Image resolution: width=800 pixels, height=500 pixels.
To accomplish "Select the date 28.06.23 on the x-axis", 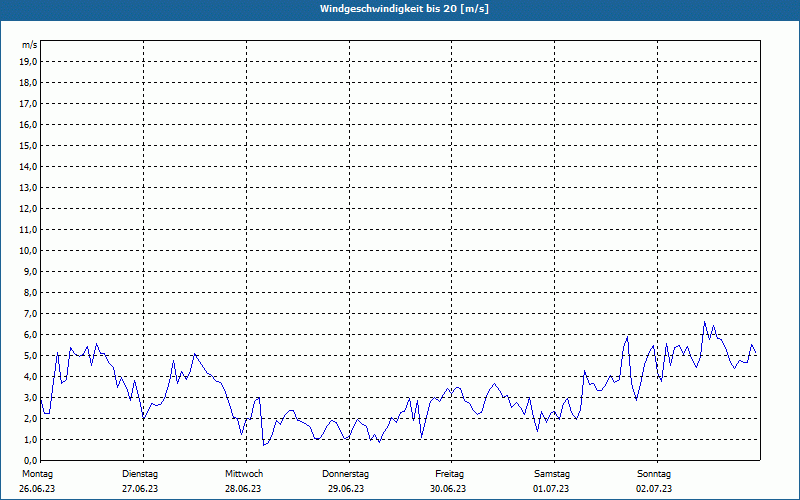I will click(243, 488).
